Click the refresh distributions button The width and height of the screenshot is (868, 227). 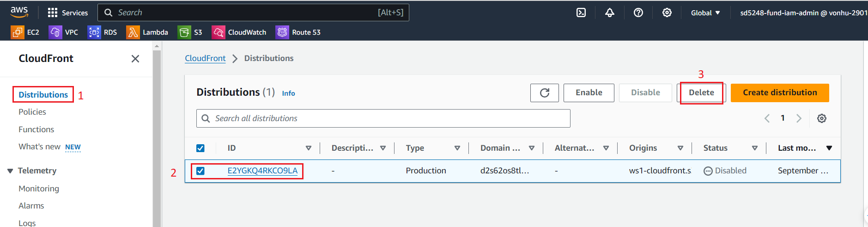coord(545,93)
